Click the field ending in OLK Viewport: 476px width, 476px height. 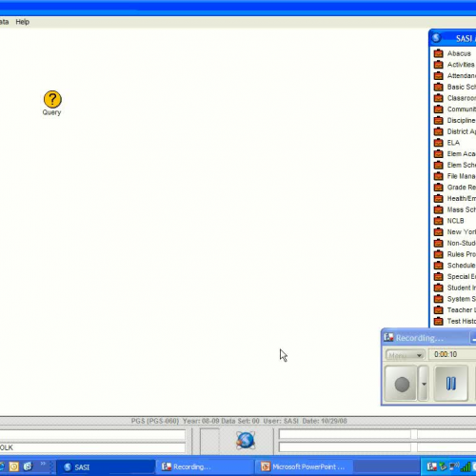[92, 447]
